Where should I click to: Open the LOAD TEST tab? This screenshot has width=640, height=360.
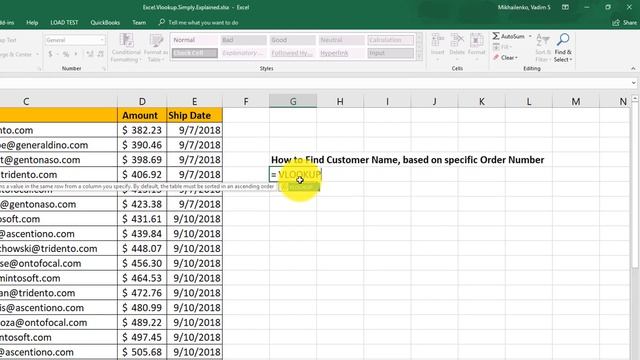(x=64, y=22)
